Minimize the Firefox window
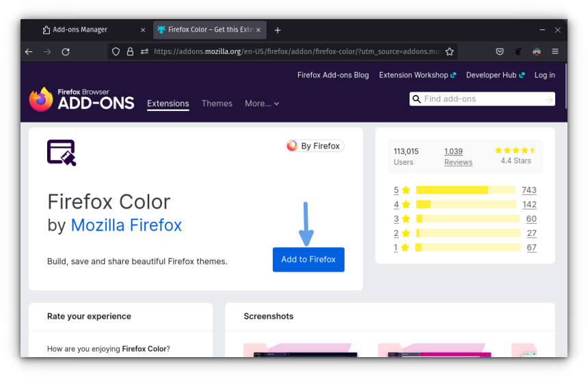Viewport: 588px width, 379px height. tap(542, 30)
